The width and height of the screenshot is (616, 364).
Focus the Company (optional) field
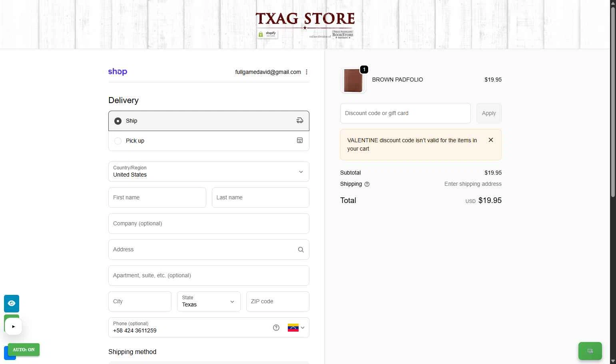pos(209,223)
